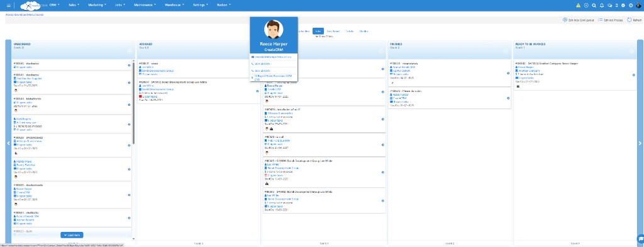Open the hamburger side menu
The height and width of the screenshot is (247, 644).
[9, 5]
